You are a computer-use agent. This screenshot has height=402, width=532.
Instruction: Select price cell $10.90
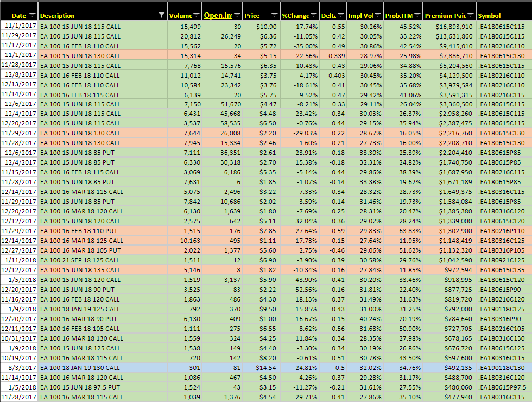click(261, 27)
